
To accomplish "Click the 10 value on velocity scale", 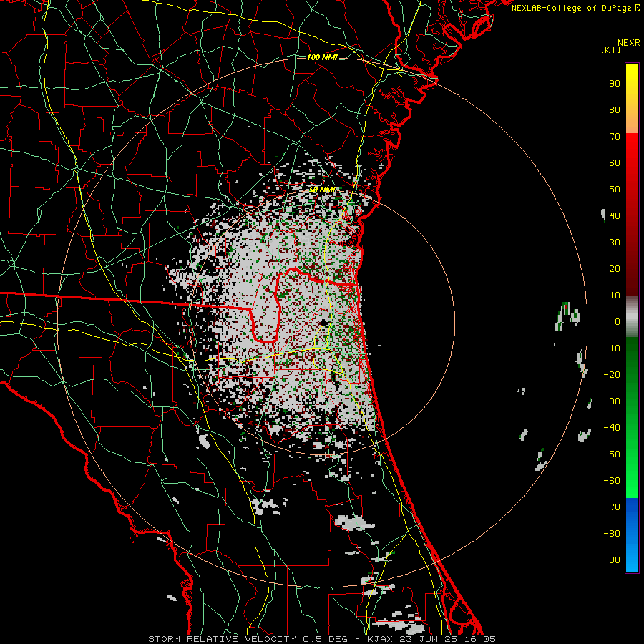I will point(615,296).
